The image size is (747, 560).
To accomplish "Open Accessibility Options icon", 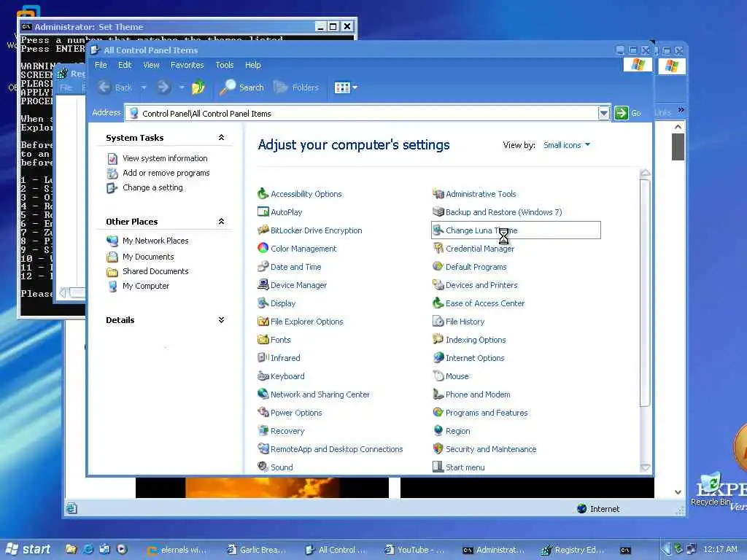I will 263,194.
